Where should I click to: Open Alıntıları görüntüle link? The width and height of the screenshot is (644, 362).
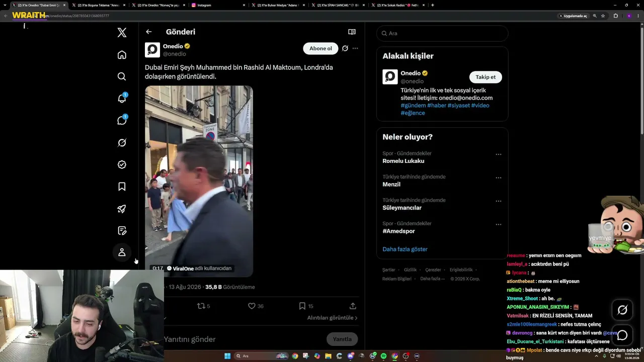point(333,318)
